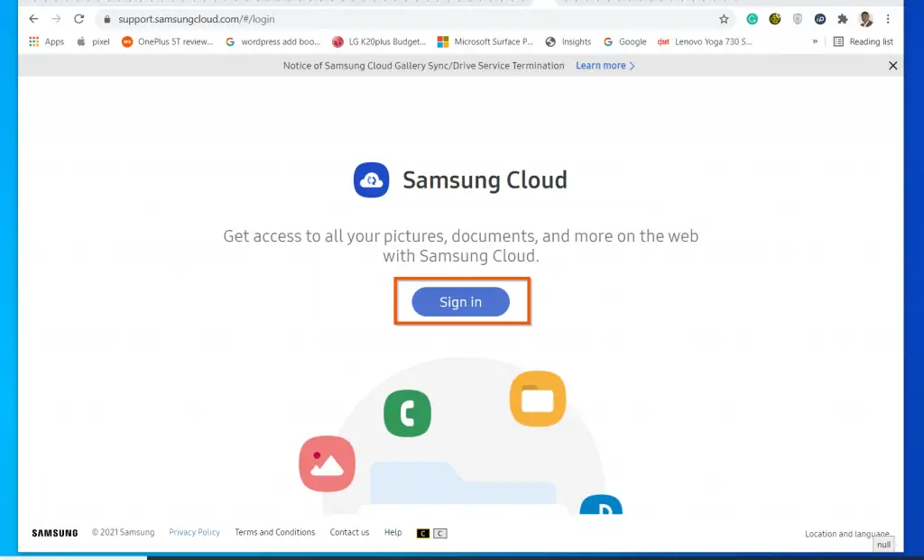This screenshot has height=560, width=924.
Task: Click the IPVanish extension icon
Action: [x=819, y=18]
